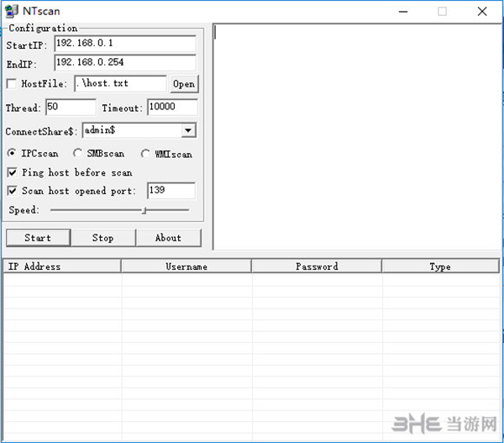Click the Timeout value field
504x443 pixels.
(x=172, y=107)
